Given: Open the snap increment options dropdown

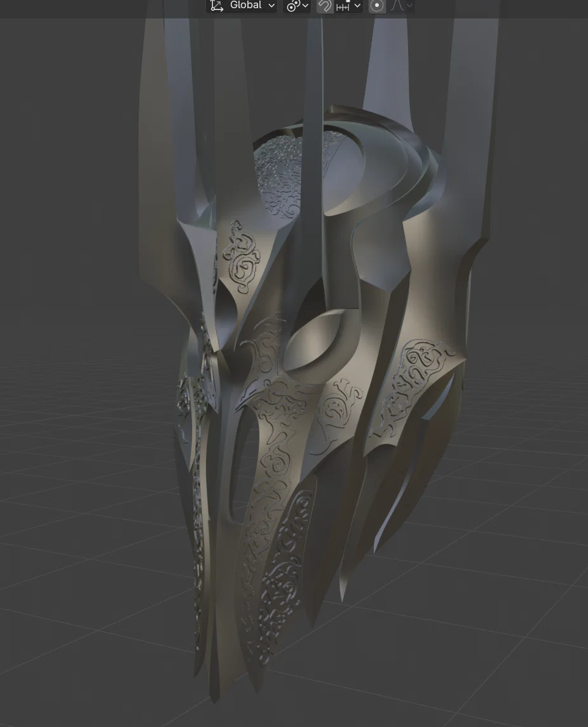Looking at the screenshot, I should (x=348, y=6).
